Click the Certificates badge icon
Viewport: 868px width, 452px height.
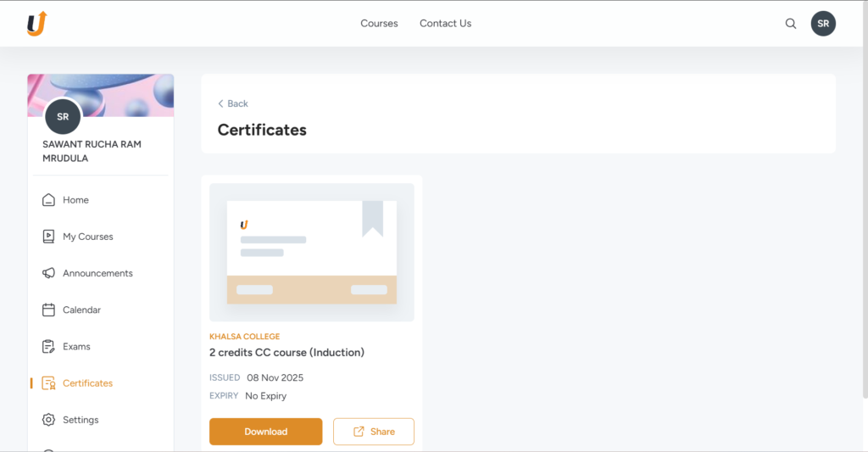tap(48, 383)
